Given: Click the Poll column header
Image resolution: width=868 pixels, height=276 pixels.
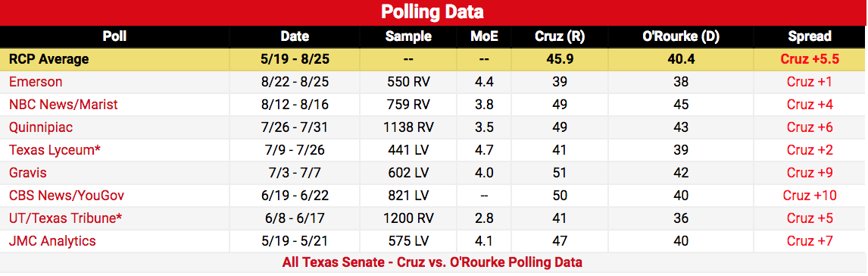Looking at the screenshot, I should point(114,36).
